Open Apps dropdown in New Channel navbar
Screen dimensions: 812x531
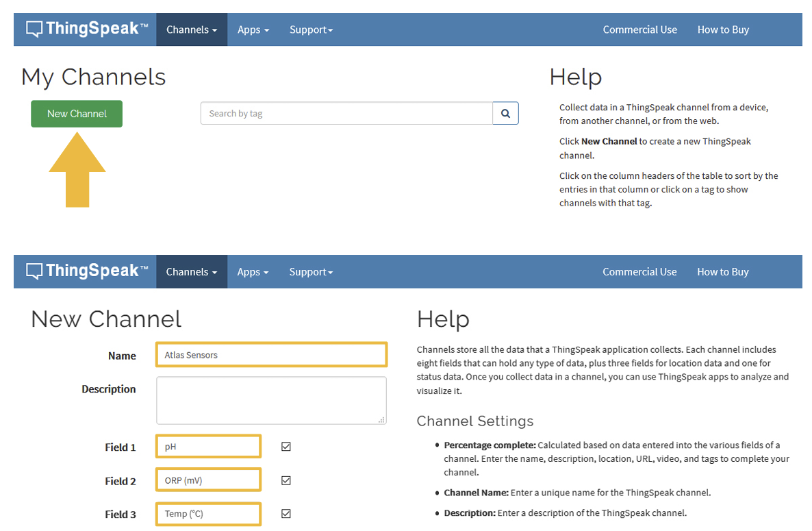tap(253, 271)
